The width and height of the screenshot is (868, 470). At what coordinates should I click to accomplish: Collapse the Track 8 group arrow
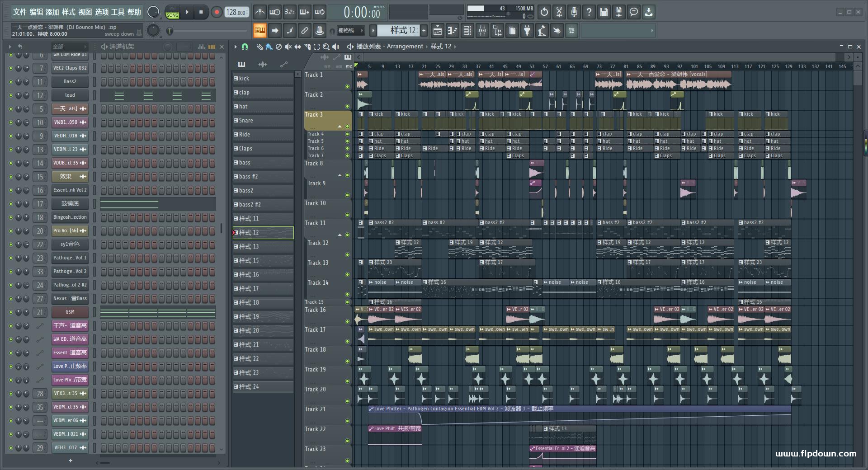pos(340,175)
